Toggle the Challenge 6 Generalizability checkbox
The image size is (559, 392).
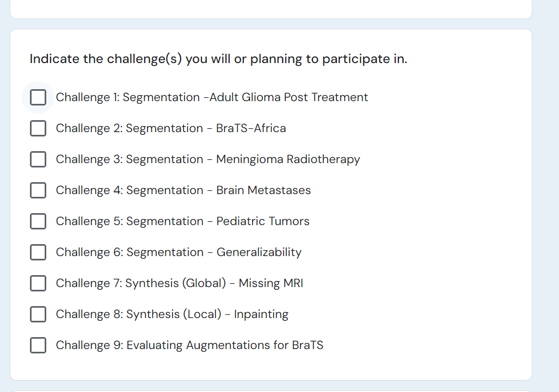point(38,252)
